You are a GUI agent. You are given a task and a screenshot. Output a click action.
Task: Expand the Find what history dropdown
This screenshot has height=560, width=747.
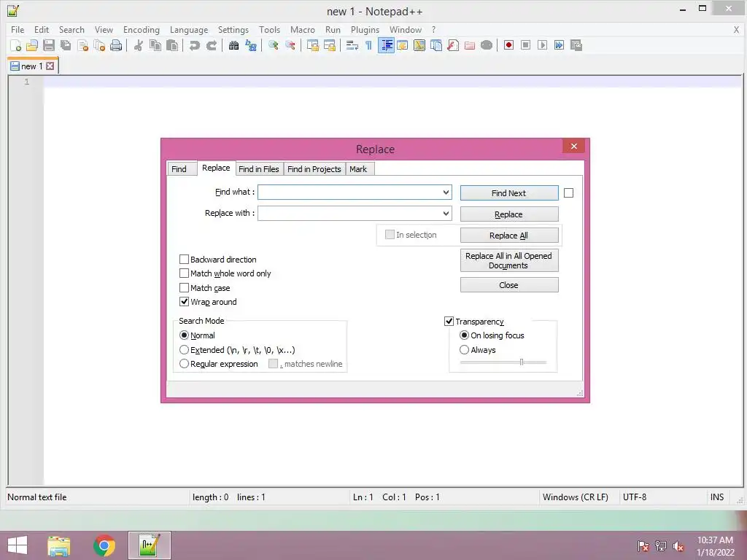[446, 192]
